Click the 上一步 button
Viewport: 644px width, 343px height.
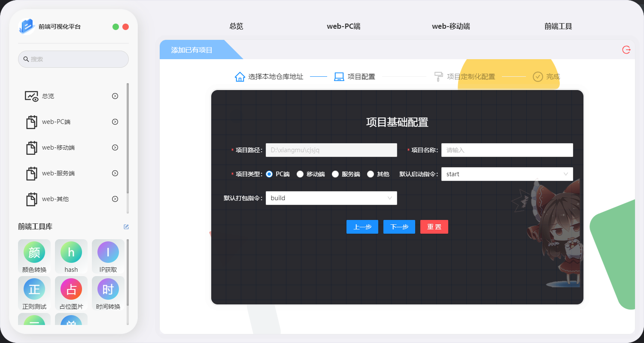[x=362, y=227]
